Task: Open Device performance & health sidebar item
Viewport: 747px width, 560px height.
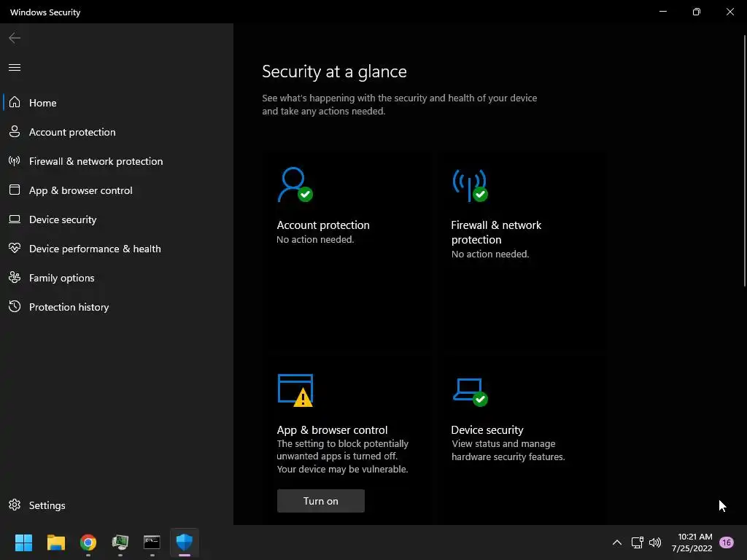Action: (117, 248)
